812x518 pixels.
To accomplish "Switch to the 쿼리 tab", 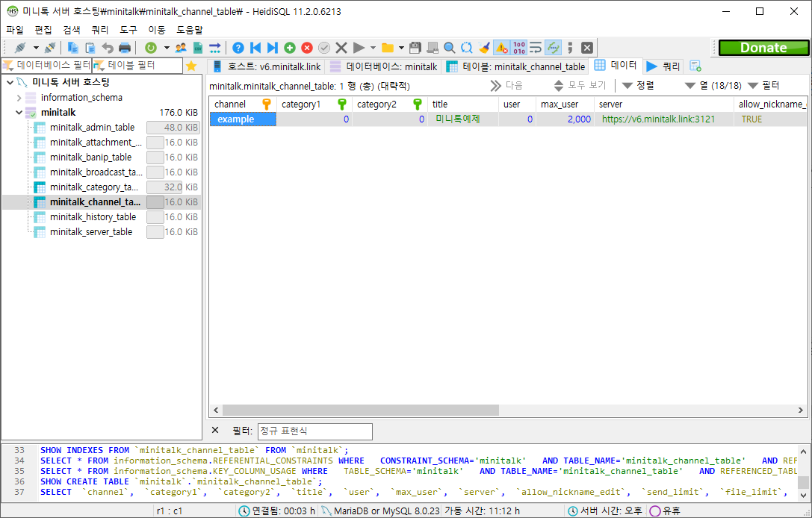I will point(663,66).
